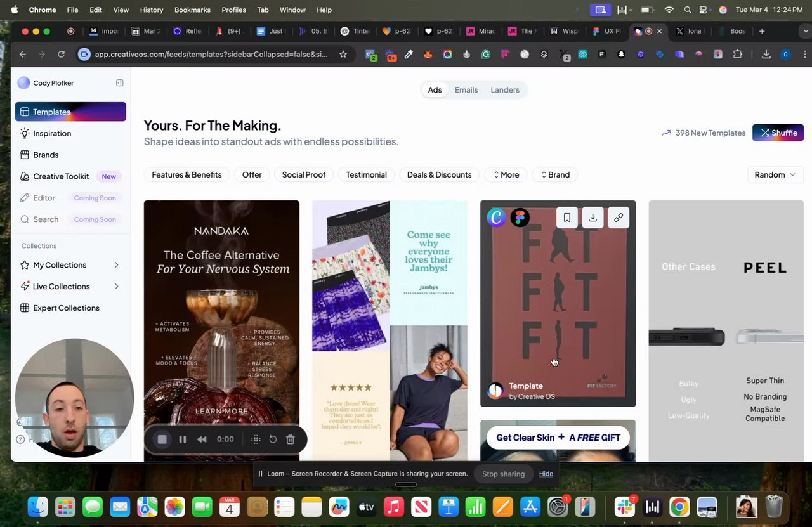The height and width of the screenshot is (527, 812).
Task: Click Stop sharing in the Loom banner
Action: [503, 474]
